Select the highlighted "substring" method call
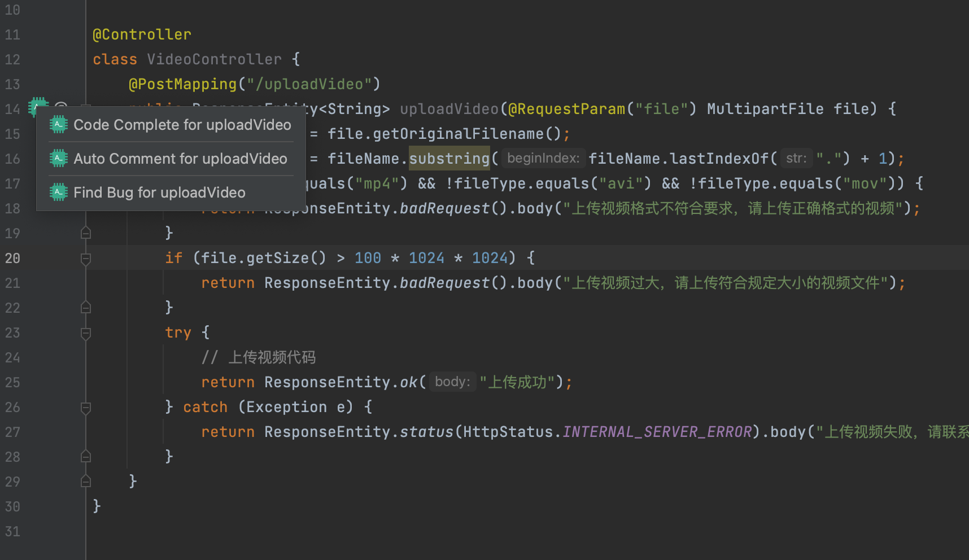969x560 pixels. 449,158
